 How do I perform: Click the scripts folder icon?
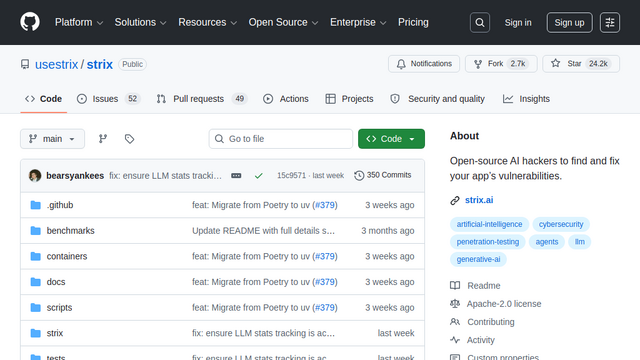(x=36, y=307)
